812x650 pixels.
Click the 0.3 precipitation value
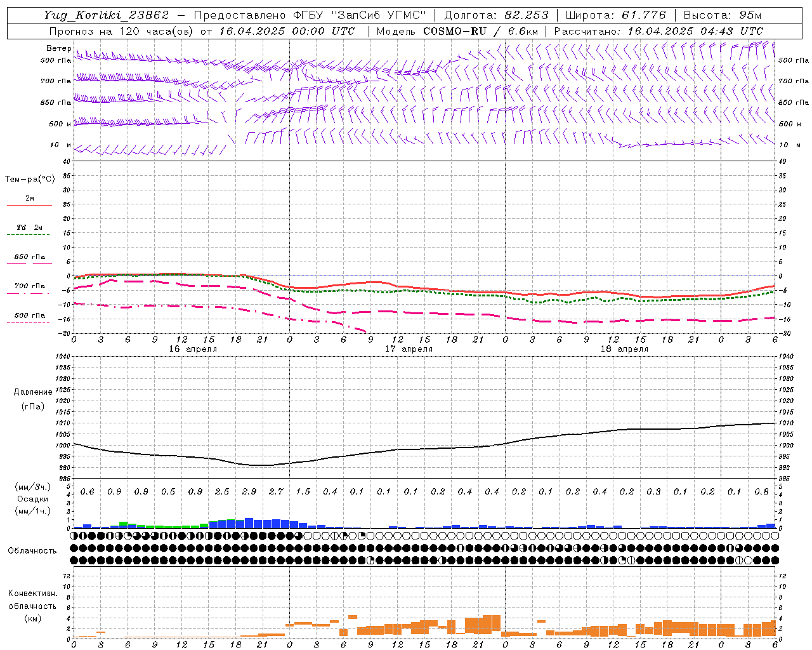pos(653,492)
